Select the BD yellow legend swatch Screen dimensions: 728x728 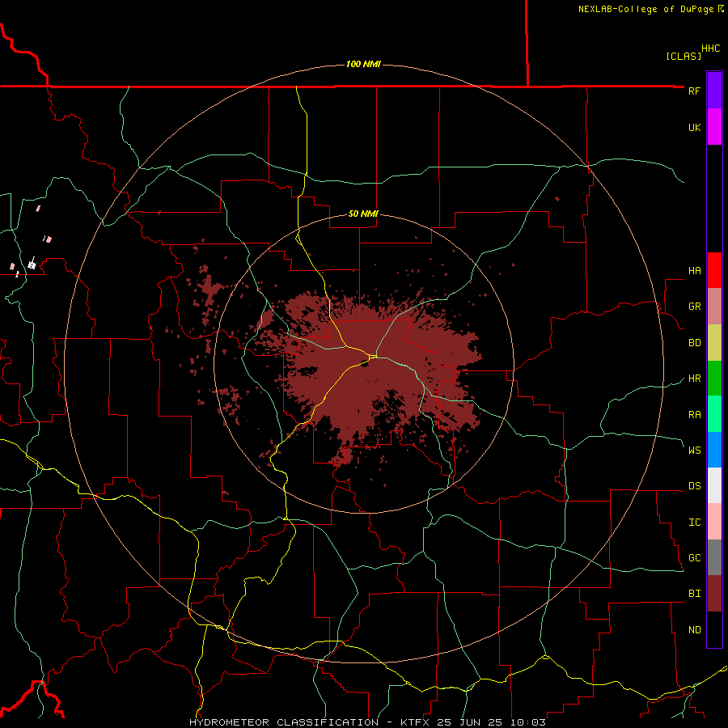coord(714,343)
